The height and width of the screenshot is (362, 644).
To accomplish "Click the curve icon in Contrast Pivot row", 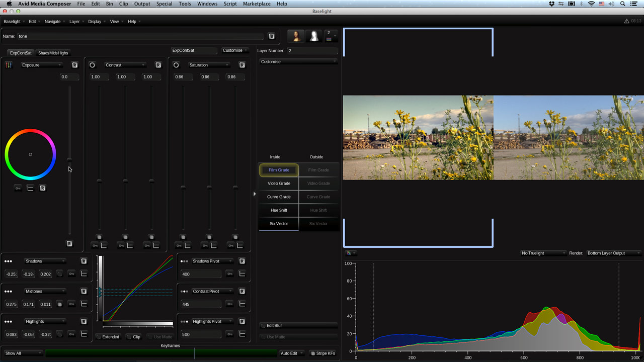I will [x=242, y=304].
